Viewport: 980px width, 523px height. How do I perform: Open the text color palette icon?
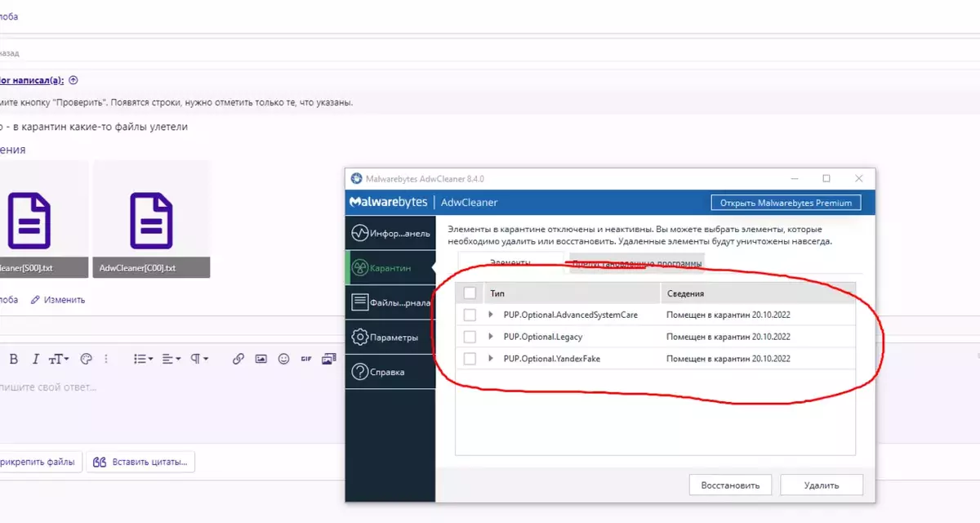click(x=86, y=359)
